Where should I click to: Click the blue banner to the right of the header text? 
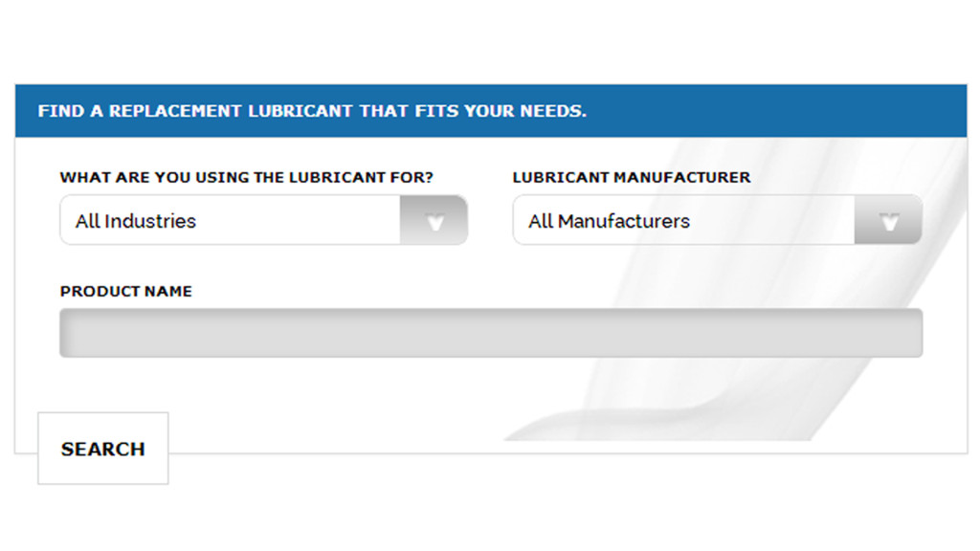click(775, 111)
